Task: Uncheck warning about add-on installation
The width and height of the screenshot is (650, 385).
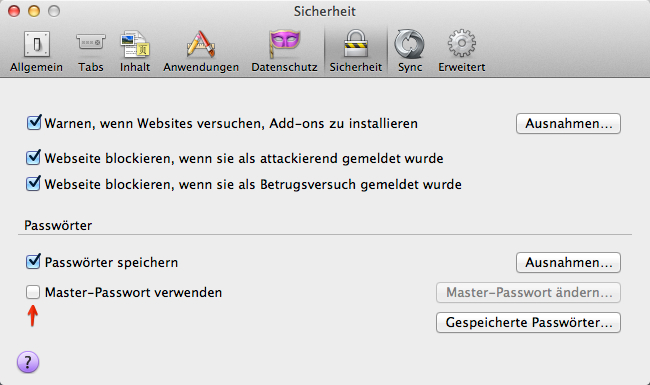Action: tap(34, 123)
